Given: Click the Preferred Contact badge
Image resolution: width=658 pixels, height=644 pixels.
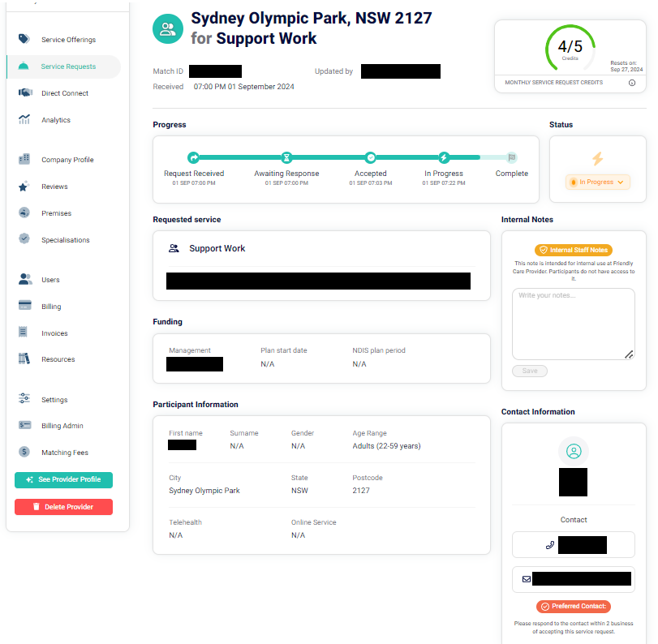Looking at the screenshot, I should (573, 606).
